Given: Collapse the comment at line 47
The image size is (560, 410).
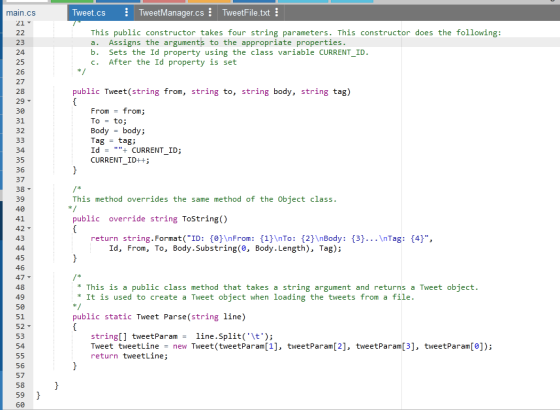Looking at the screenshot, I should (29, 278).
